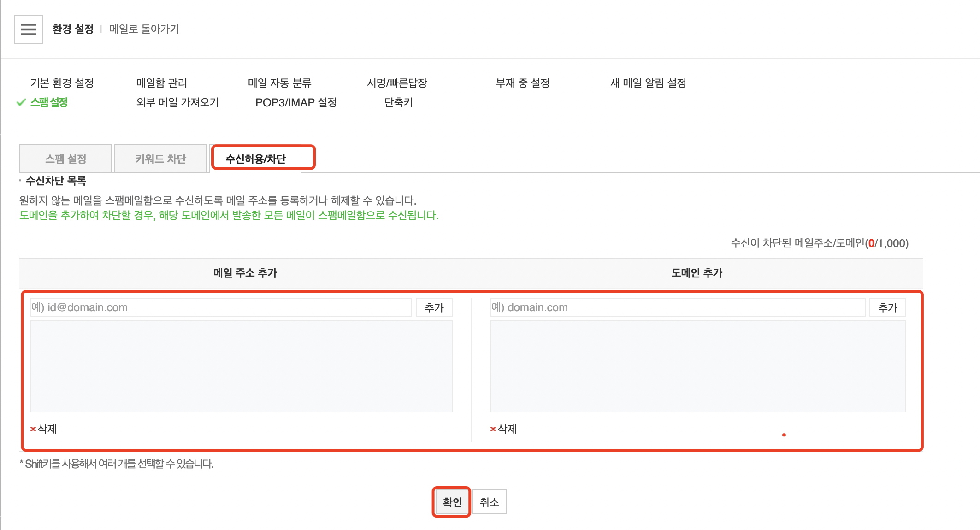Switch to the 스팸 설정 tab
980x530 pixels.
(65, 159)
